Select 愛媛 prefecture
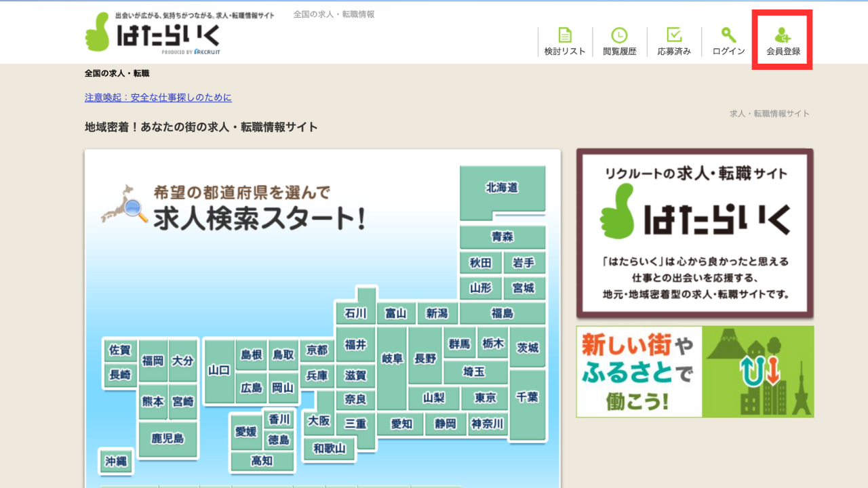This screenshot has height=488, width=868. pyautogui.click(x=246, y=432)
